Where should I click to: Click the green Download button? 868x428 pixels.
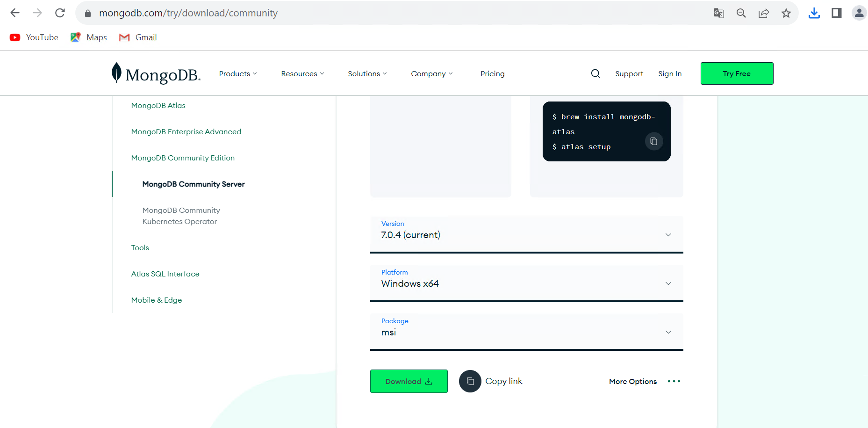(x=409, y=381)
